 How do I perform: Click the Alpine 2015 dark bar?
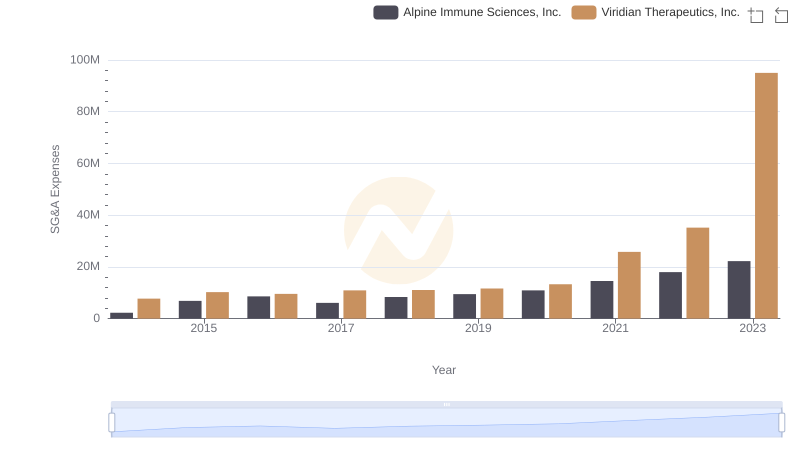pyautogui.click(x=190, y=310)
